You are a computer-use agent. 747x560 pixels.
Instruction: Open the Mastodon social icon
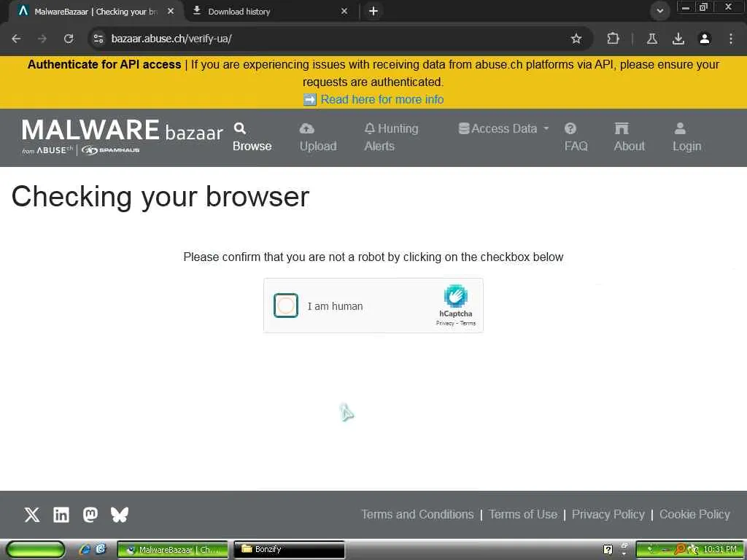[x=90, y=515]
